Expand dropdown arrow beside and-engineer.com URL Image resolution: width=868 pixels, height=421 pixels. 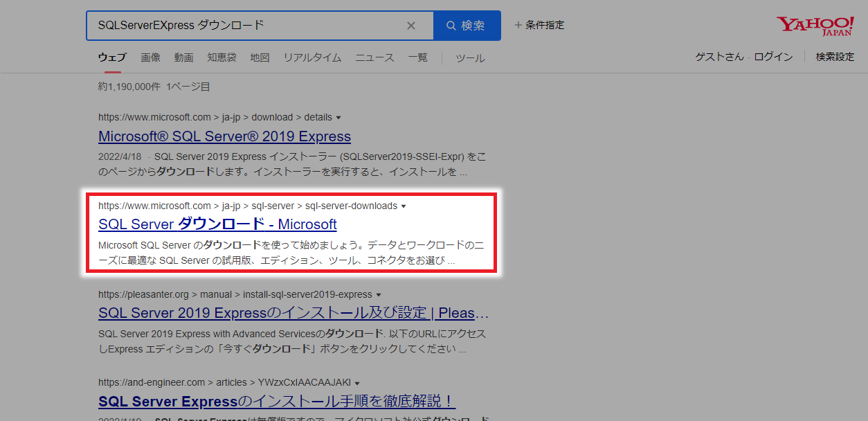coord(357,383)
